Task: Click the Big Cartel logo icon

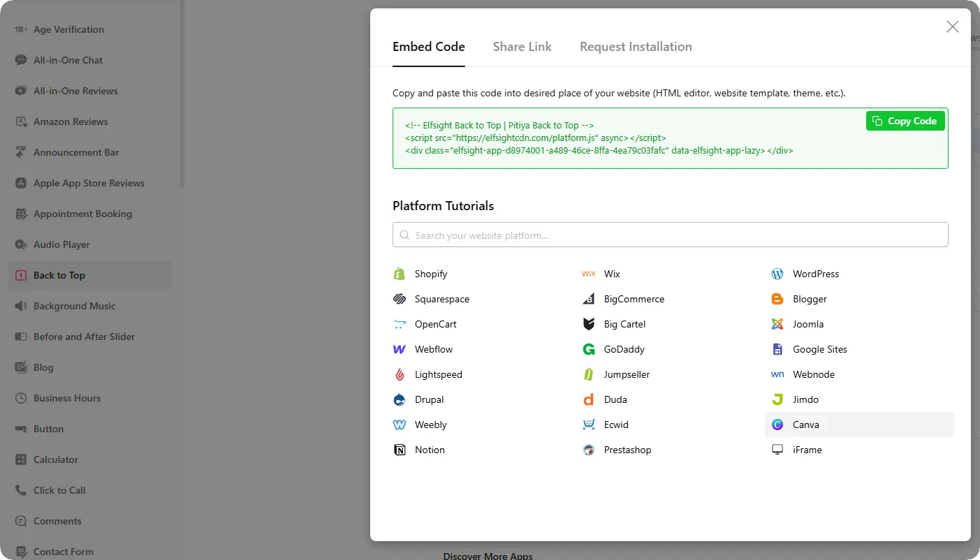Action: click(x=589, y=324)
